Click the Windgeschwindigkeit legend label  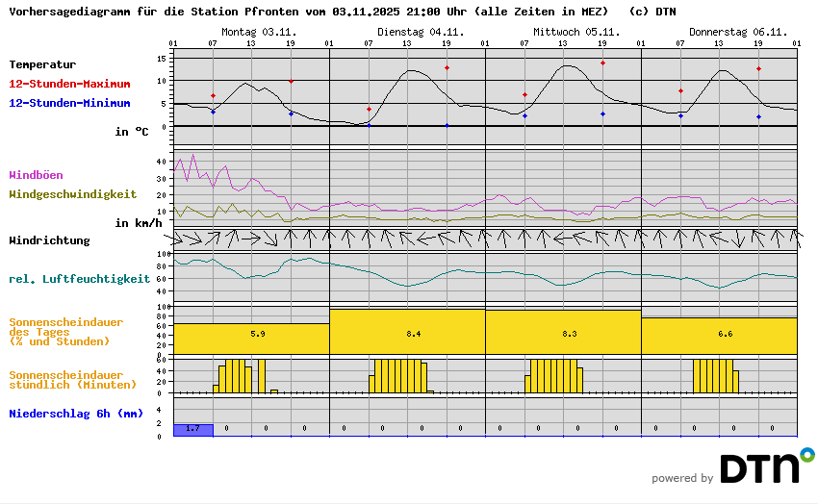pyautogui.click(x=72, y=194)
